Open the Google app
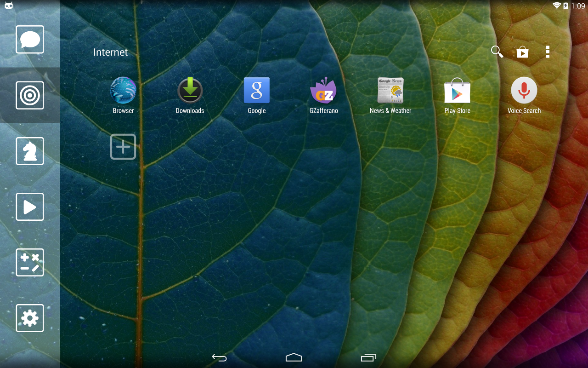The height and width of the screenshot is (368, 588). pos(256,90)
